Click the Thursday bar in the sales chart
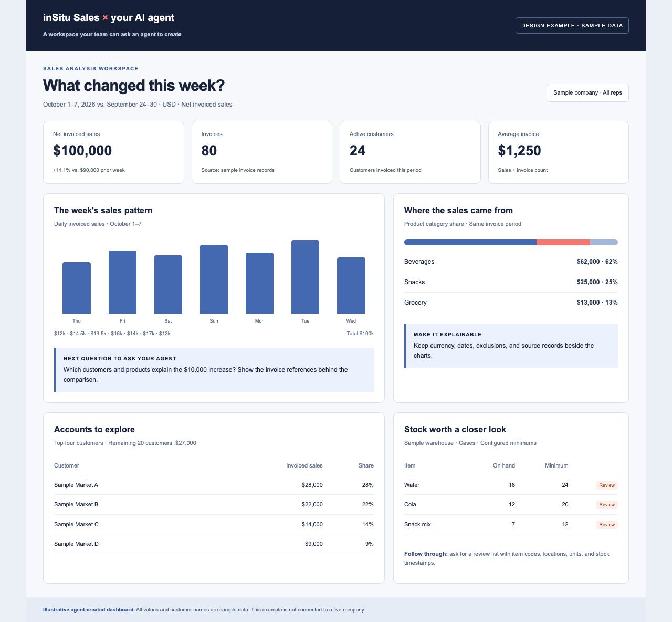Viewport: 672px width, 622px height. tap(77, 288)
